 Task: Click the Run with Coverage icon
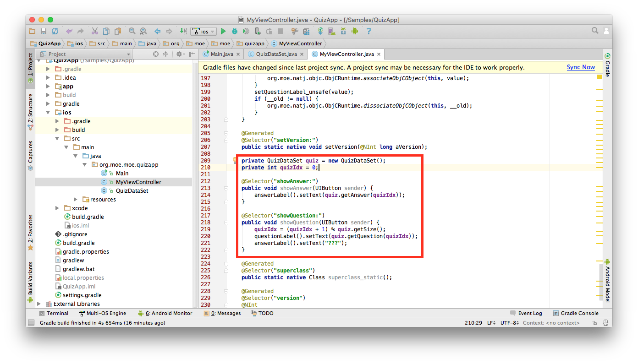(246, 31)
